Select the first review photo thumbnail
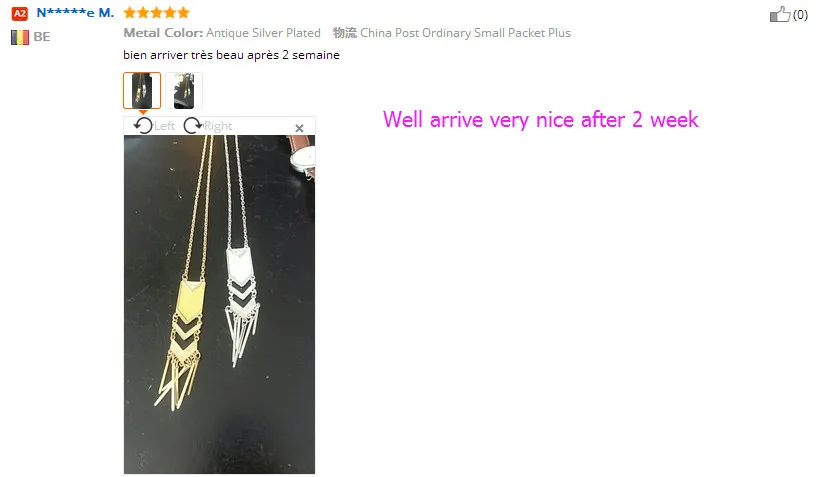The width and height of the screenshot is (832, 477). pyautogui.click(x=142, y=91)
